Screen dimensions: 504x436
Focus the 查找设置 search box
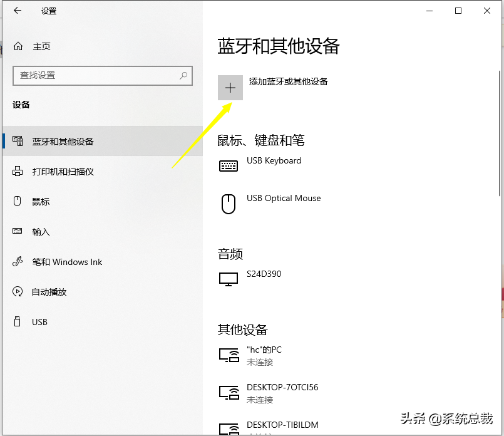pos(94,75)
